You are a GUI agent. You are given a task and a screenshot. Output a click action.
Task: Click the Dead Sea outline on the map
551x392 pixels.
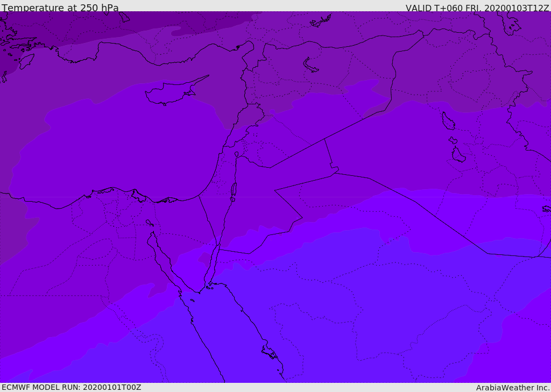tap(234, 191)
